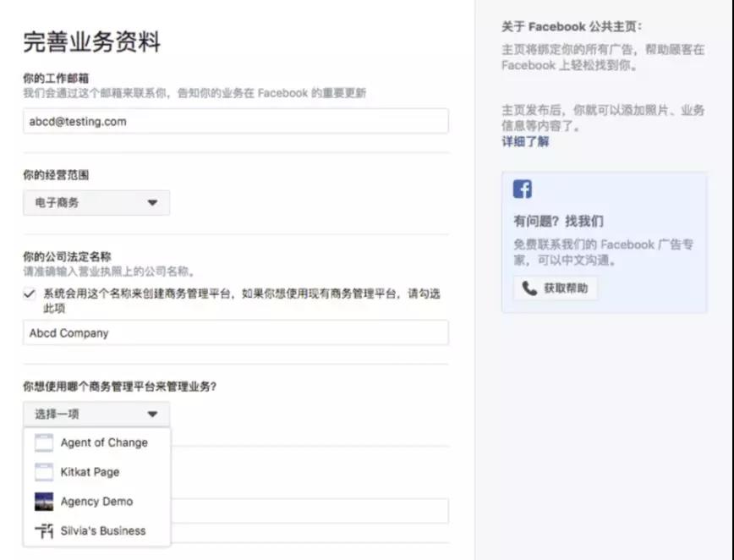This screenshot has height=560, width=734.
Task: Click the Kitkat Page icon
Action: point(44,472)
